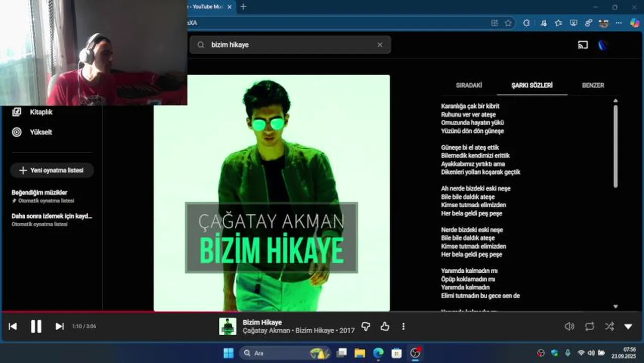Click the microphone tray icon
This screenshot has width=644, height=363.
click(x=568, y=353)
